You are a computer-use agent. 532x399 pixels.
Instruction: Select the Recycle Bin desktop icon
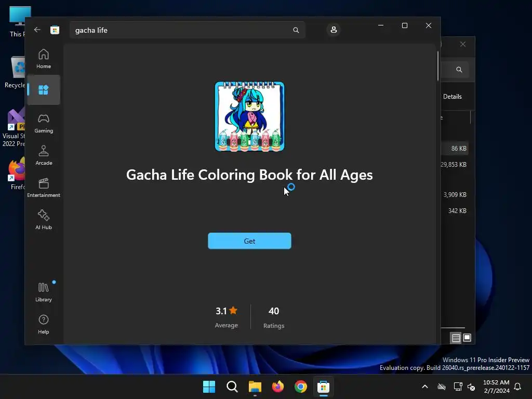tap(15, 72)
